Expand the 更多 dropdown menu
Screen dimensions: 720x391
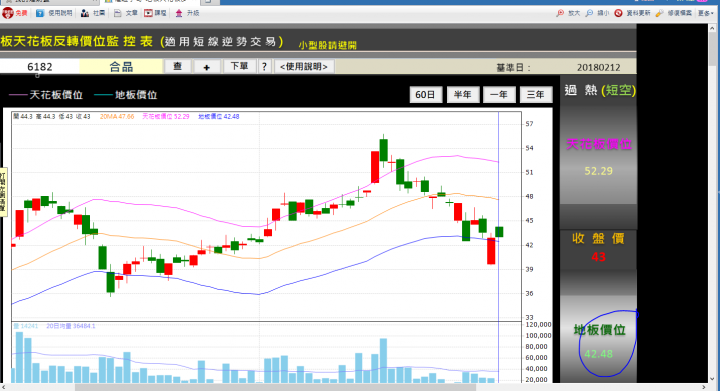pyautogui.click(x=705, y=13)
